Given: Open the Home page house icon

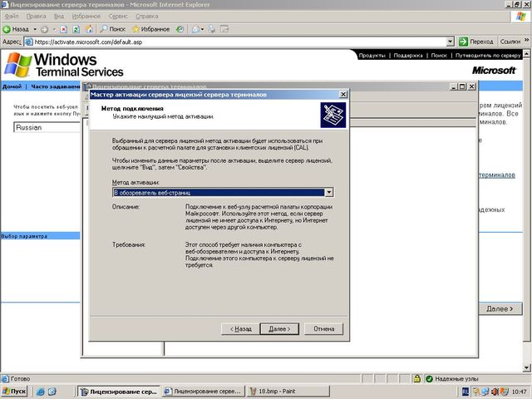Looking at the screenshot, I should click(89, 29).
